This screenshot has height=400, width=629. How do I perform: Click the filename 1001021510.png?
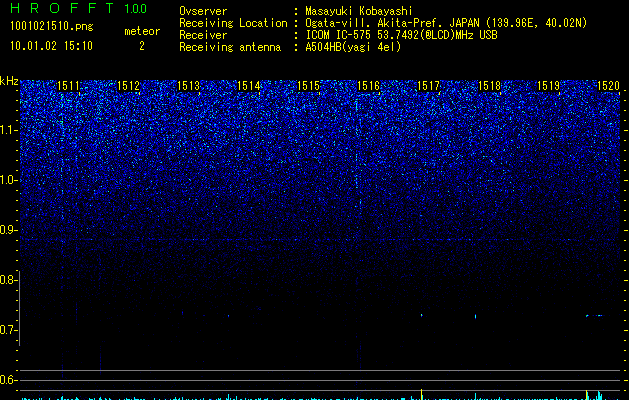pyautogui.click(x=52, y=26)
